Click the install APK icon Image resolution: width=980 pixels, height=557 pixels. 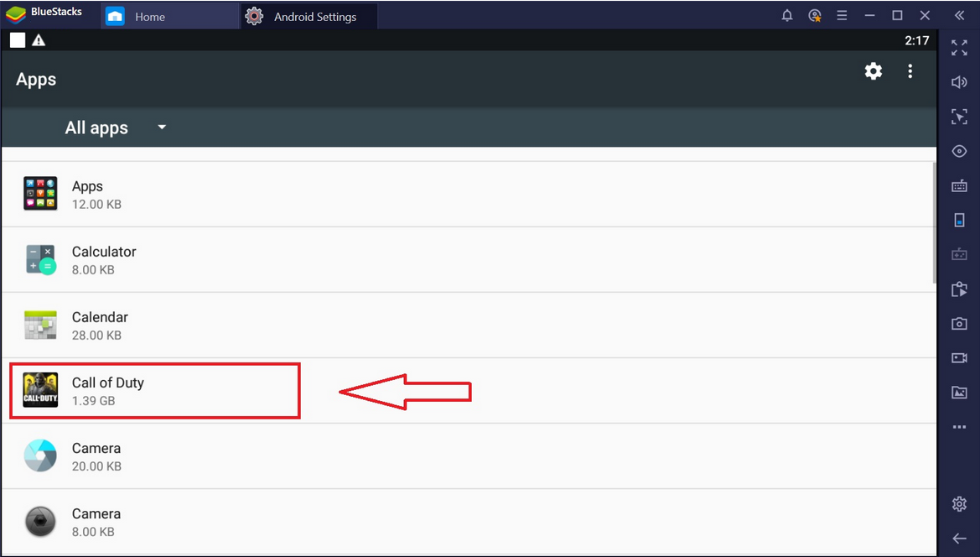tap(959, 289)
